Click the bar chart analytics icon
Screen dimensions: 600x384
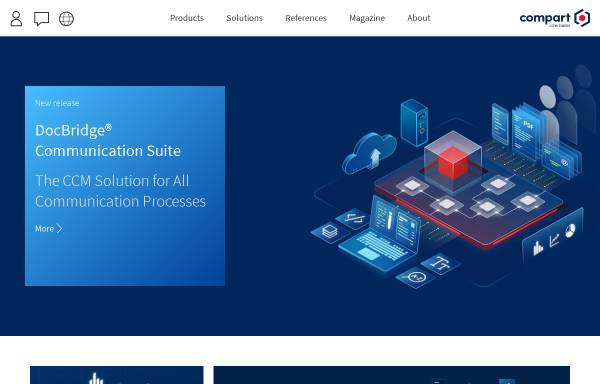[x=538, y=247]
